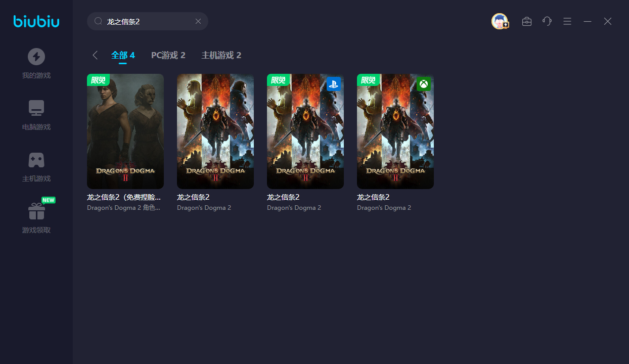Open the game gift claim icon
The width and height of the screenshot is (629, 364).
tap(36, 211)
